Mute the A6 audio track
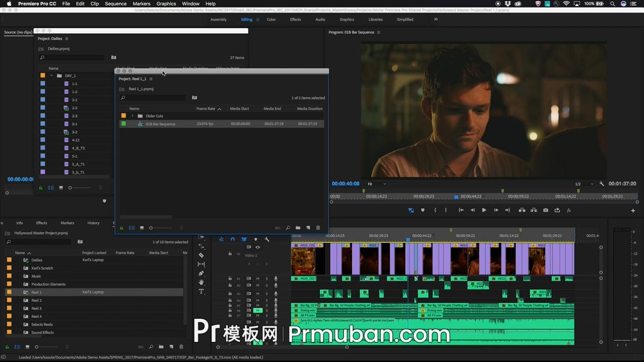The image size is (644, 362). (x=258, y=310)
